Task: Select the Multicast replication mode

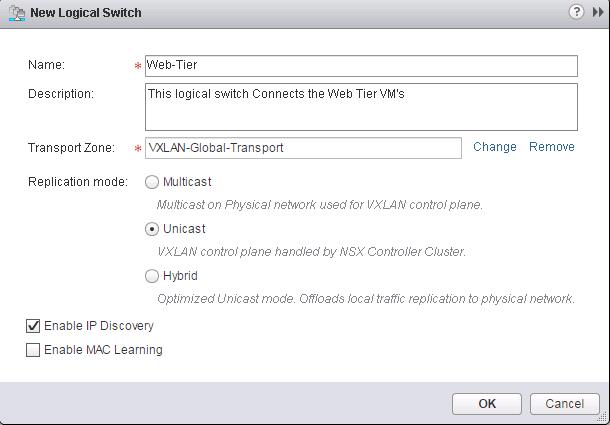Action: pos(152,182)
